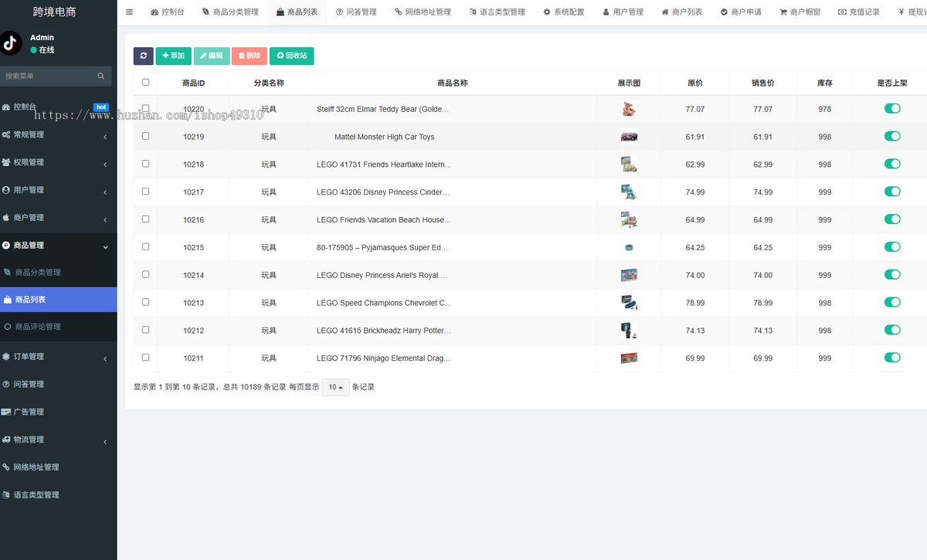Expand 订单管理 sidebar menu

tap(59, 357)
